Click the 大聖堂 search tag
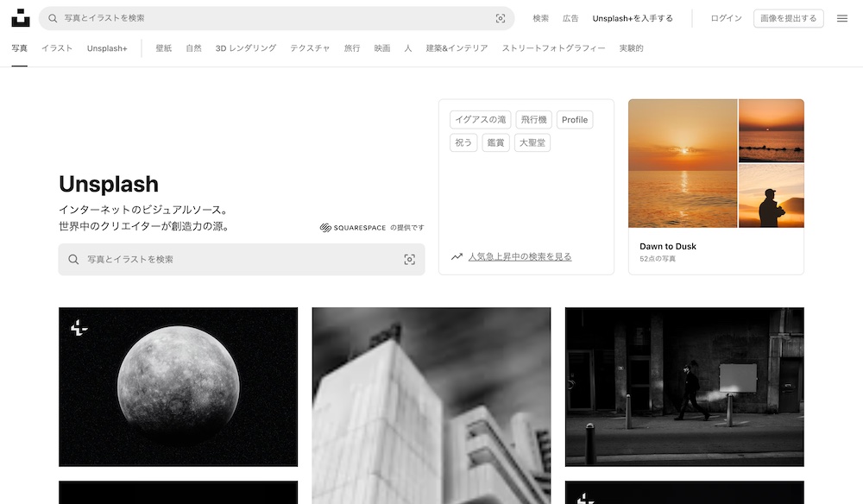Viewport: 863px width, 504px height. [x=532, y=142]
